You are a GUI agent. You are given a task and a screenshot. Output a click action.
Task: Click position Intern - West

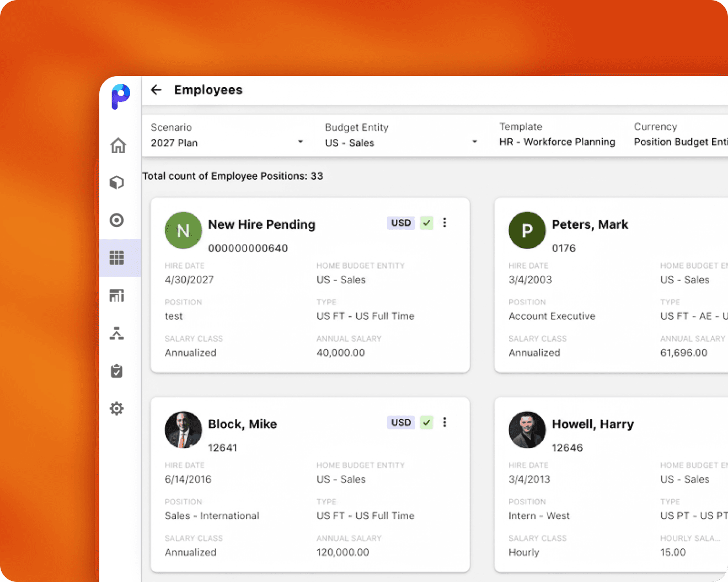(x=539, y=516)
